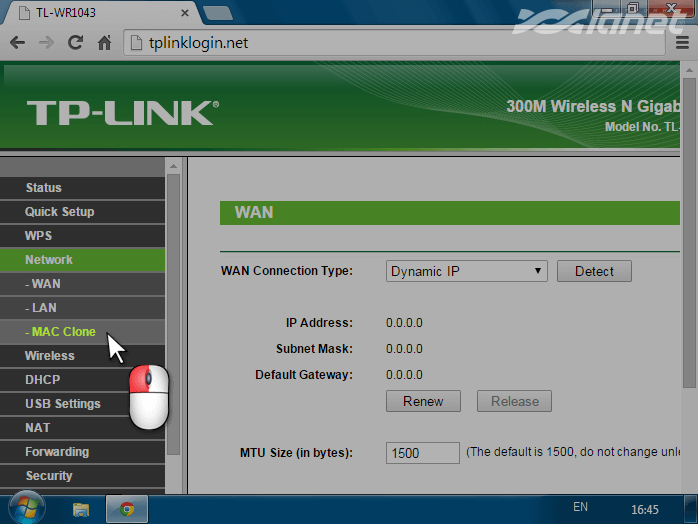Click the browser forward arrow
This screenshot has height=524, width=698.
tap(46, 43)
